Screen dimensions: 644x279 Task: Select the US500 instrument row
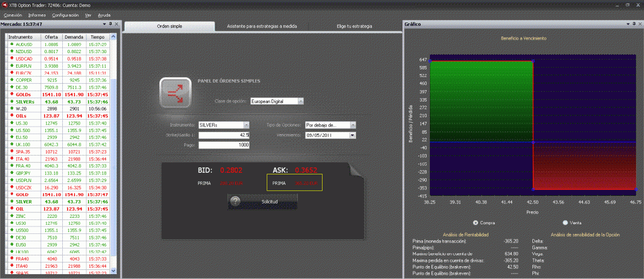click(58, 230)
